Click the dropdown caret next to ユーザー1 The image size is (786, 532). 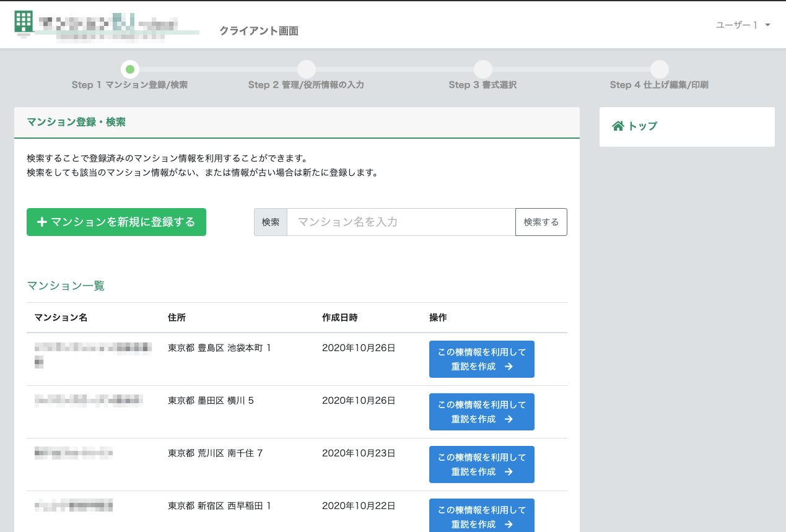[766, 26]
